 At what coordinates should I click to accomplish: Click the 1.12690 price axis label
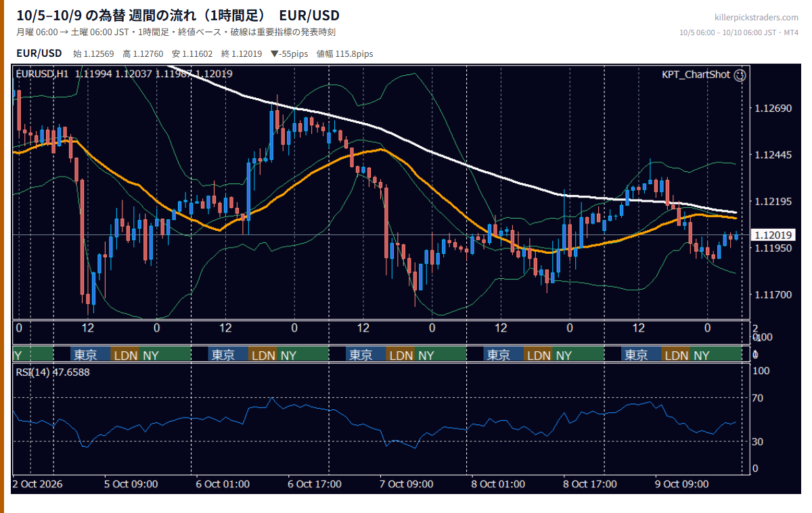[x=773, y=108]
